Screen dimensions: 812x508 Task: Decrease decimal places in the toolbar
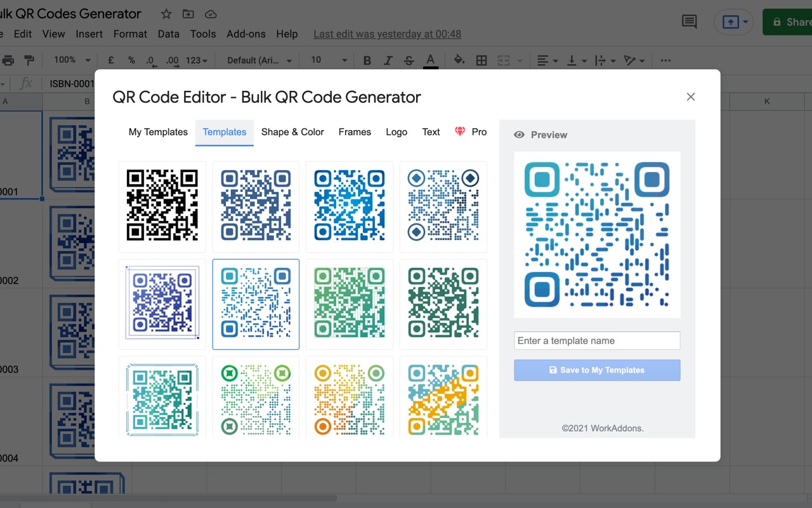151,60
